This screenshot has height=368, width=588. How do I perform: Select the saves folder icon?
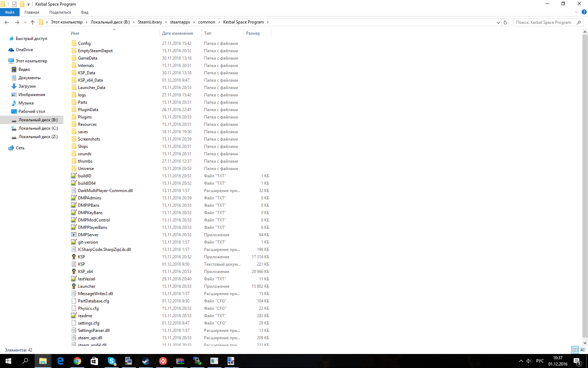[74, 132]
